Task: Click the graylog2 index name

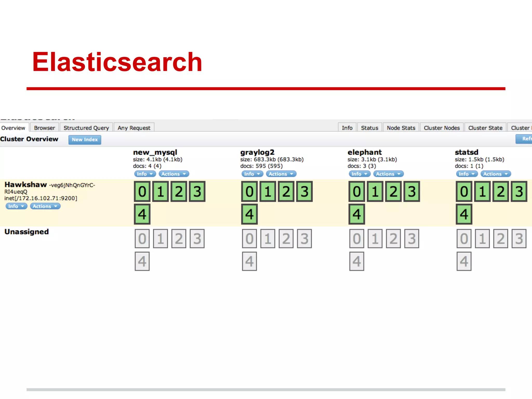Action: pos(257,152)
